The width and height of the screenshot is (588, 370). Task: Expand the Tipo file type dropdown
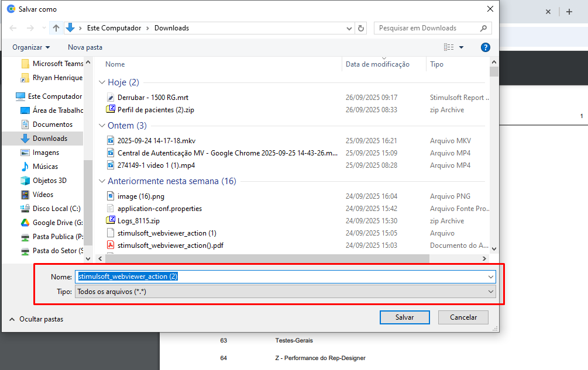(490, 292)
